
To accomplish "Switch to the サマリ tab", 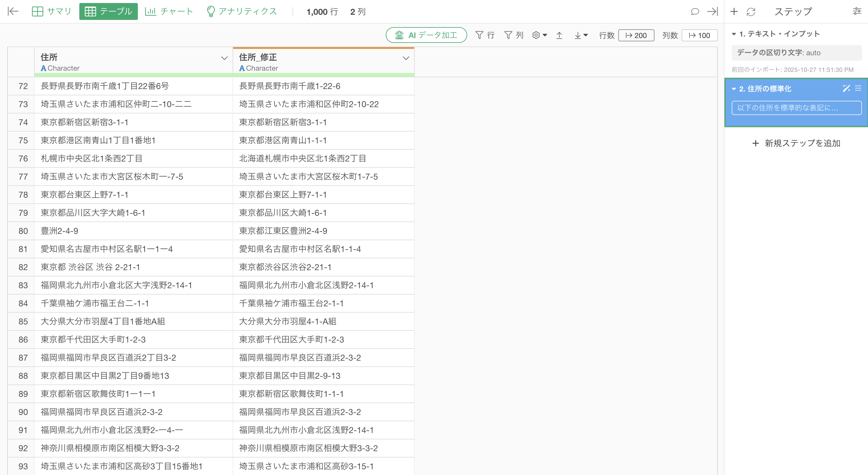I will pos(51,11).
